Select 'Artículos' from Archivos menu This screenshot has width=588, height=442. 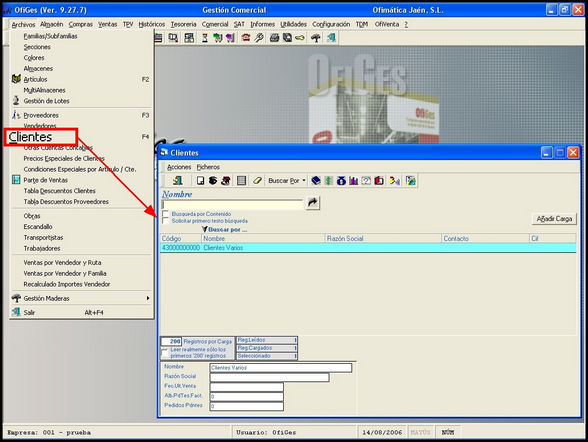pyautogui.click(x=81, y=79)
